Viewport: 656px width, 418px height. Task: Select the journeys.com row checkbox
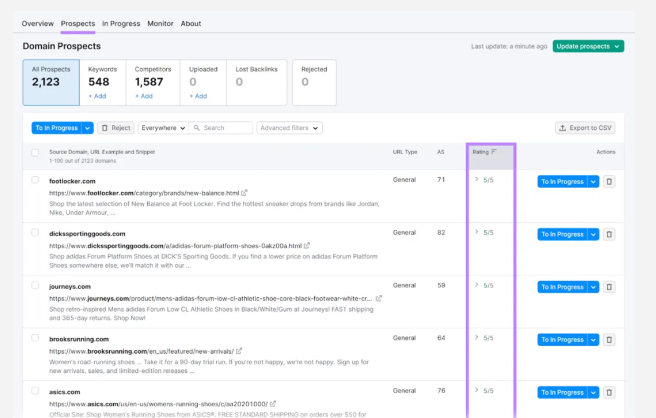pyautogui.click(x=35, y=285)
